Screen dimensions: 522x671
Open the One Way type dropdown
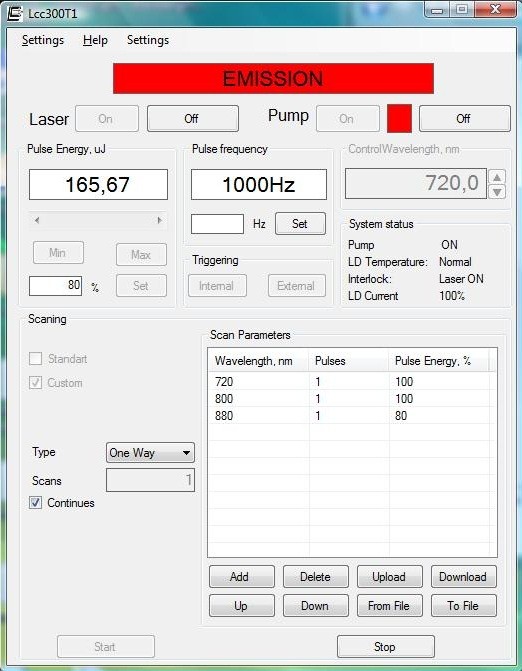pyautogui.click(x=150, y=453)
